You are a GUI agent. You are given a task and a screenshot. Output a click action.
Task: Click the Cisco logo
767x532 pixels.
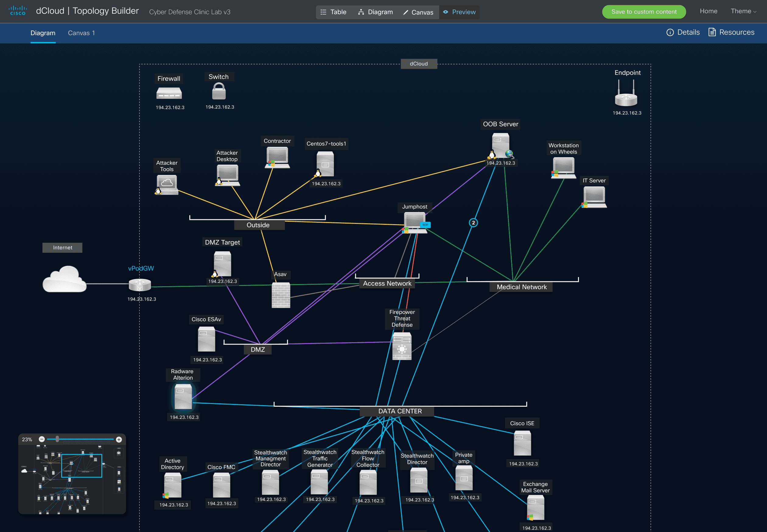[18, 11]
